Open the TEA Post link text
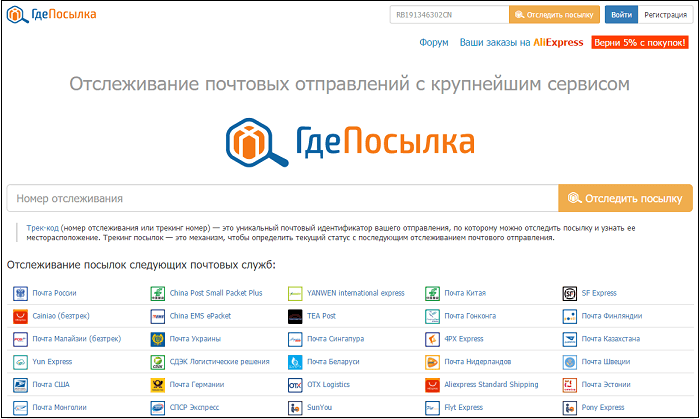Viewport: 700px width, 419px height. [321, 316]
